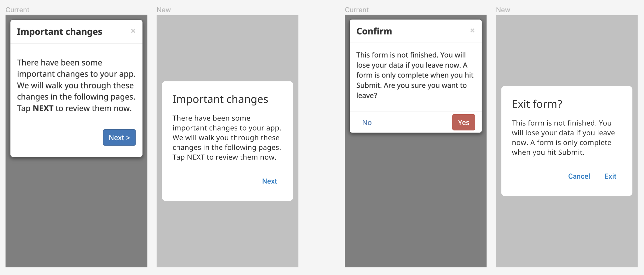Choose Yes on the Confirm dialog
Image resolution: width=644 pixels, height=275 pixels.
(463, 122)
